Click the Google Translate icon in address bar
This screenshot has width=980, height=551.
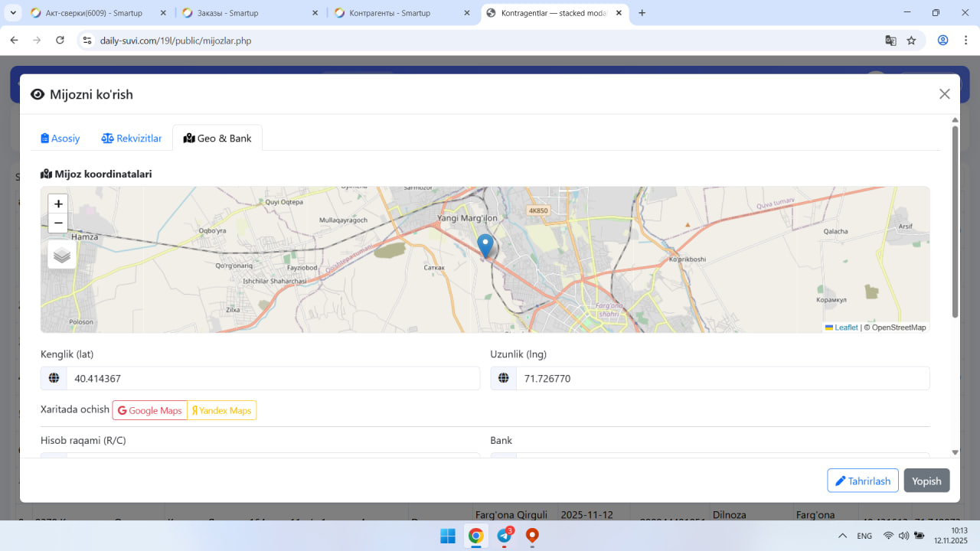[890, 41]
